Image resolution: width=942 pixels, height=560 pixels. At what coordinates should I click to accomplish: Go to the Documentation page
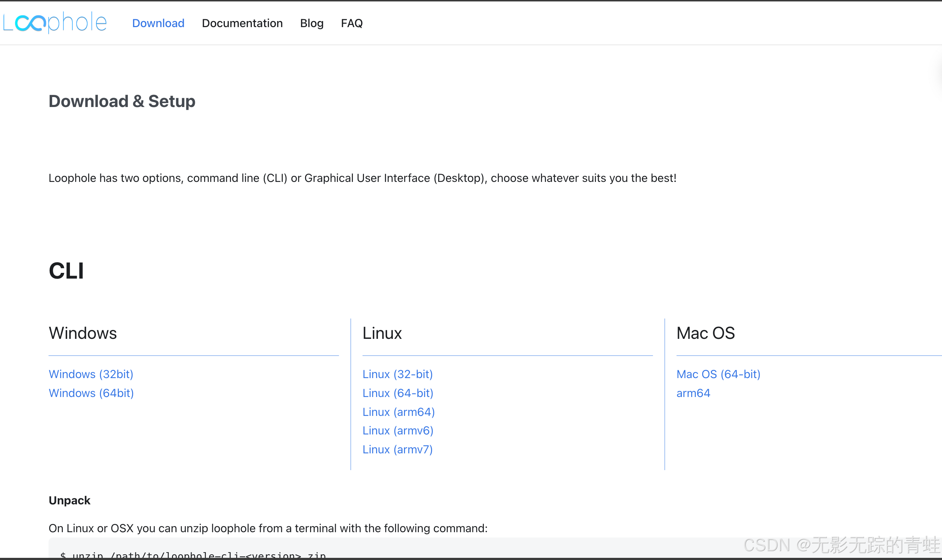242,24
